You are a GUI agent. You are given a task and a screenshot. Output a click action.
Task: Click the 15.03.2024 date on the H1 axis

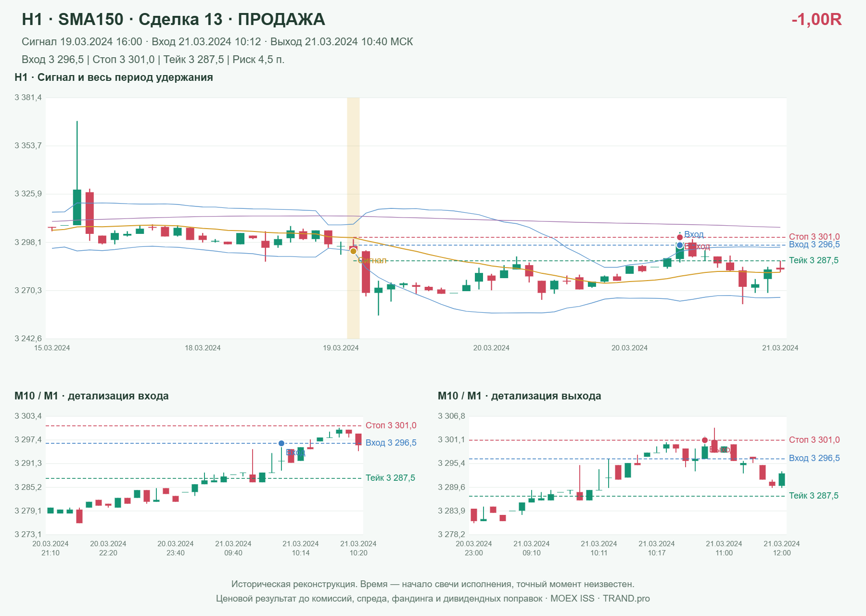pos(52,348)
